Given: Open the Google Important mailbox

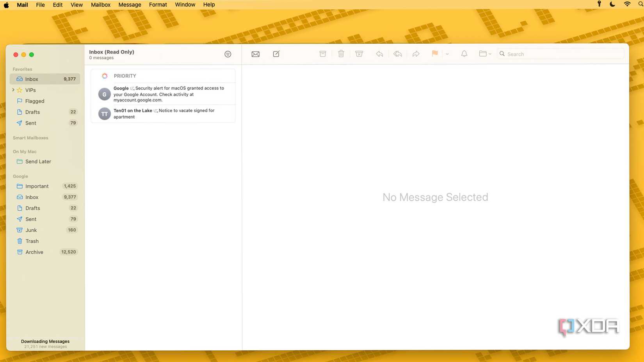Looking at the screenshot, I should pyautogui.click(x=45, y=186).
